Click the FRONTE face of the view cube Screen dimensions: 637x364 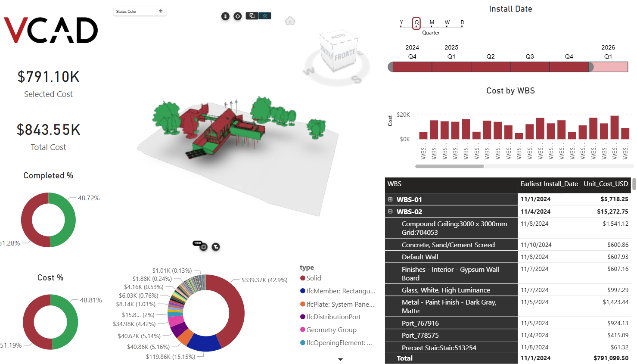345,55
